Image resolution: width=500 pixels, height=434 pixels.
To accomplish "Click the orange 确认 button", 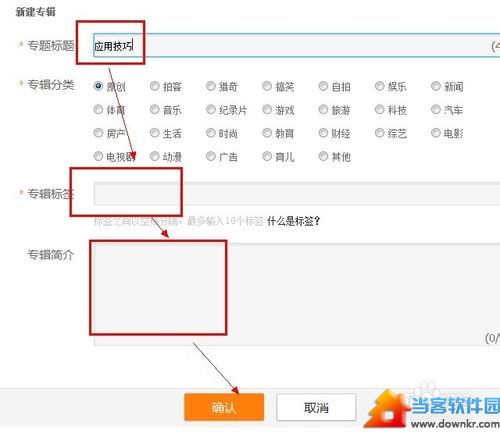I will point(224,407).
